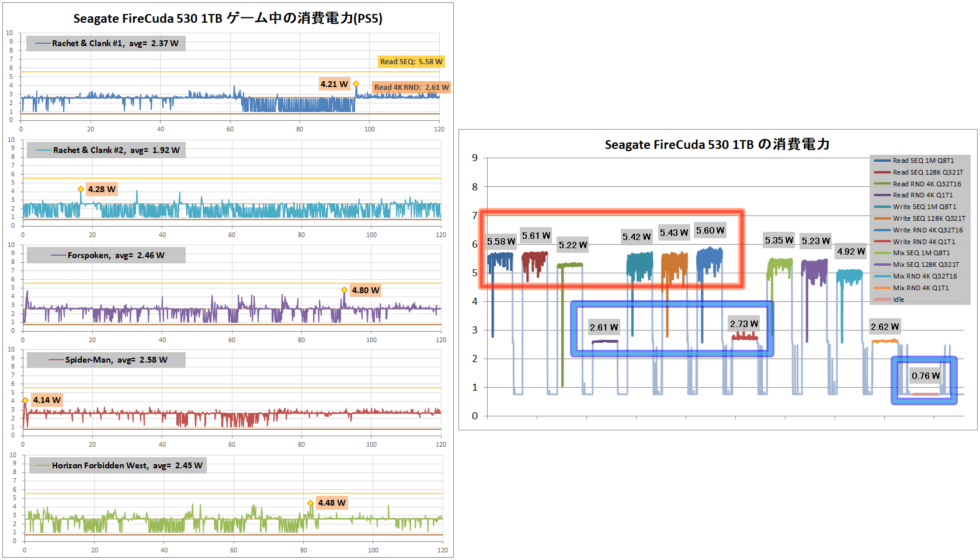Click the Write RND 4K Q32T16 legend entry
Screen dimensions: 980x560
tap(927, 230)
